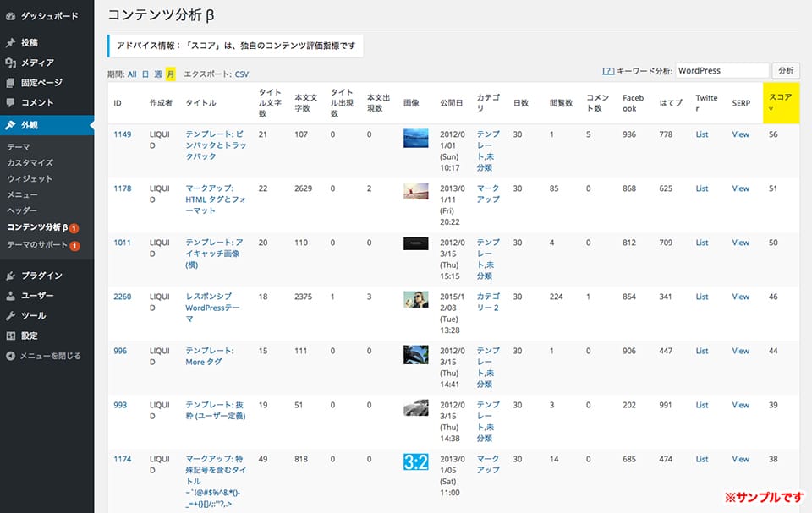This screenshot has width=812, height=513.
Task: Select score value 56 in row 1149
Action: pyautogui.click(x=773, y=134)
